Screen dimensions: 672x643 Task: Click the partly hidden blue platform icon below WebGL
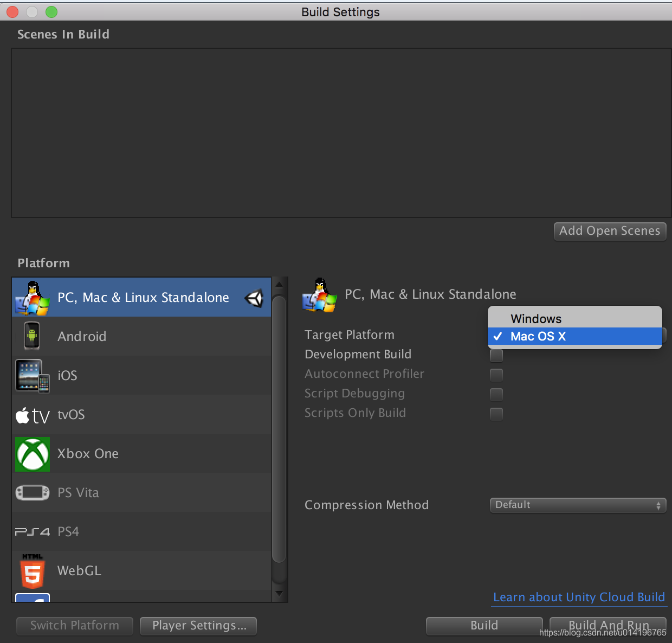pos(33,597)
